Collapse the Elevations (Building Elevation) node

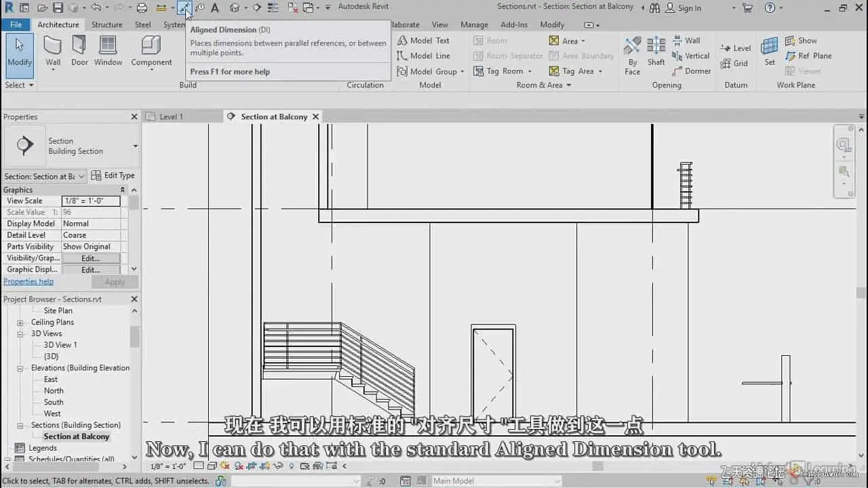20,368
